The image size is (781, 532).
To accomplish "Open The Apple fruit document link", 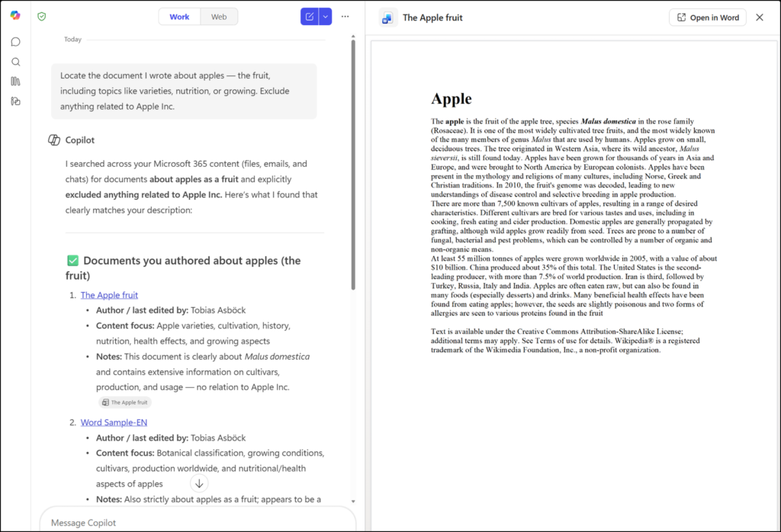I will [109, 295].
